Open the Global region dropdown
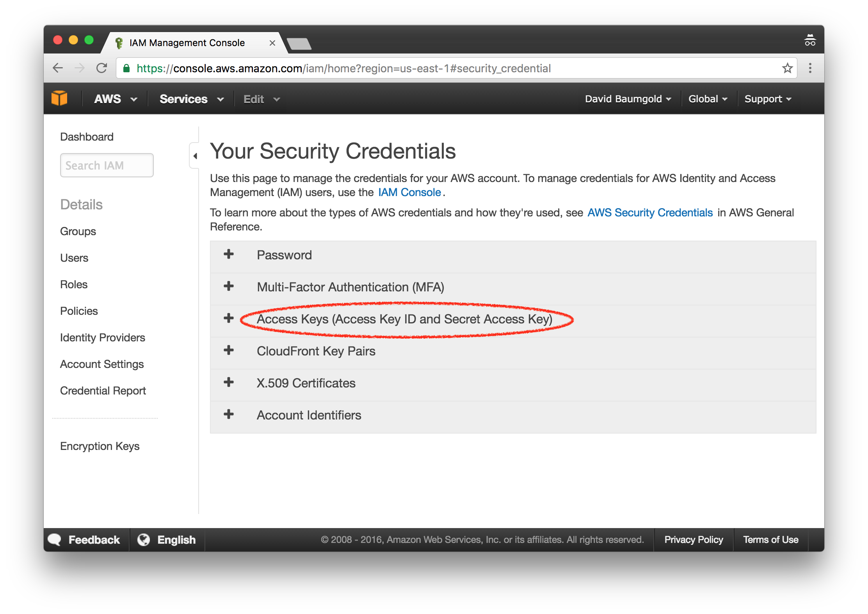The height and width of the screenshot is (614, 868). pos(708,99)
